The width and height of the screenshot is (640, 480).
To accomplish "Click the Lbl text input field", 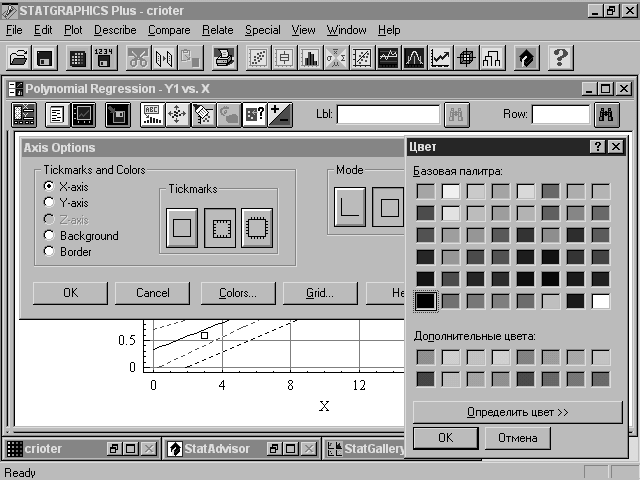I will click(x=388, y=115).
